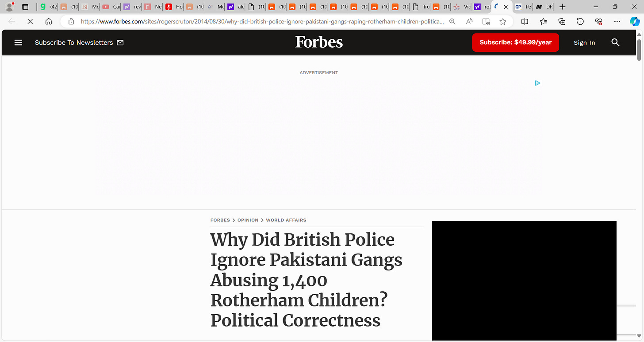Screen dimensions: 644x342
Task: Open the Forbes hamburger menu
Action: [18, 42]
